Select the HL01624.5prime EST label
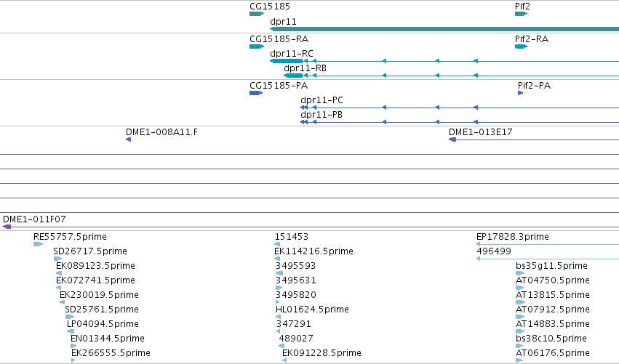The height and width of the screenshot is (364, 619). pyautogui.click(x=312, y=310)
